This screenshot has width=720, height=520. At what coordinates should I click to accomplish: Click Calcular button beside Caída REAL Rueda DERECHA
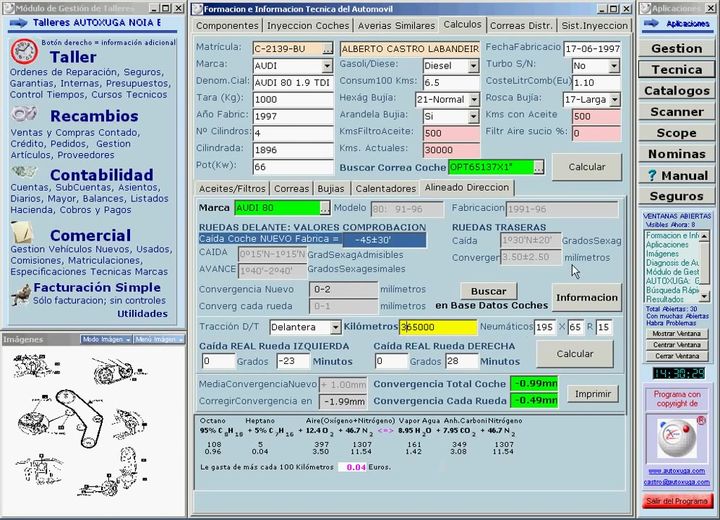575,354
